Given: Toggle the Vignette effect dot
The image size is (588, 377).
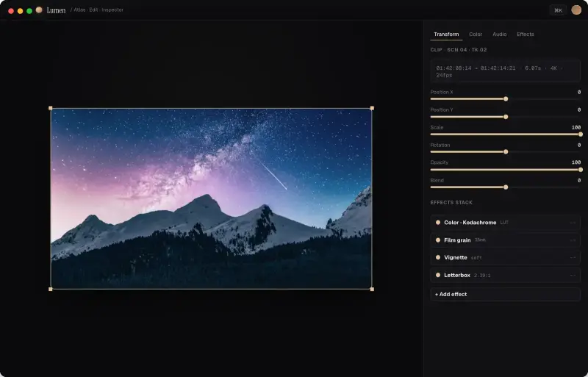Looking at the screenshot, I should [437, 257].
